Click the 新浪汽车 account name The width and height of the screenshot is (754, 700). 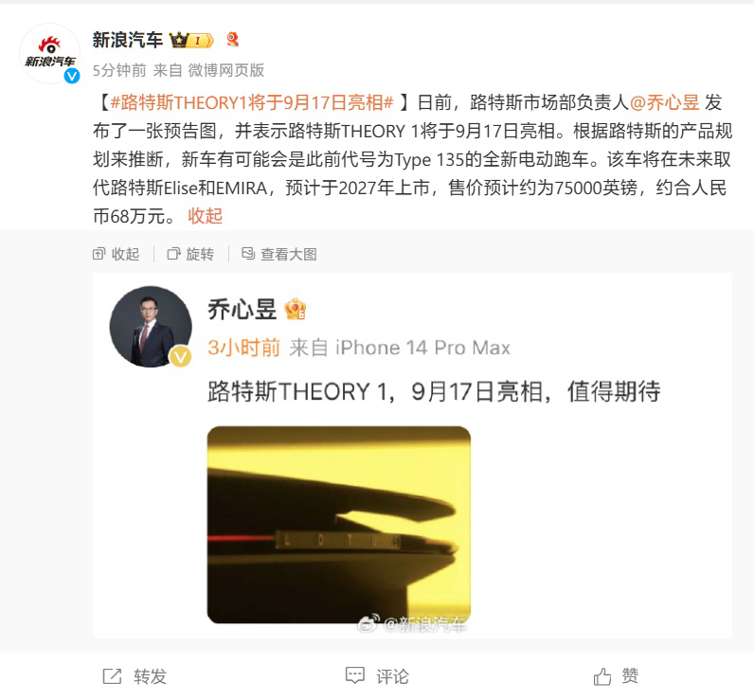(x=128, y=40)
